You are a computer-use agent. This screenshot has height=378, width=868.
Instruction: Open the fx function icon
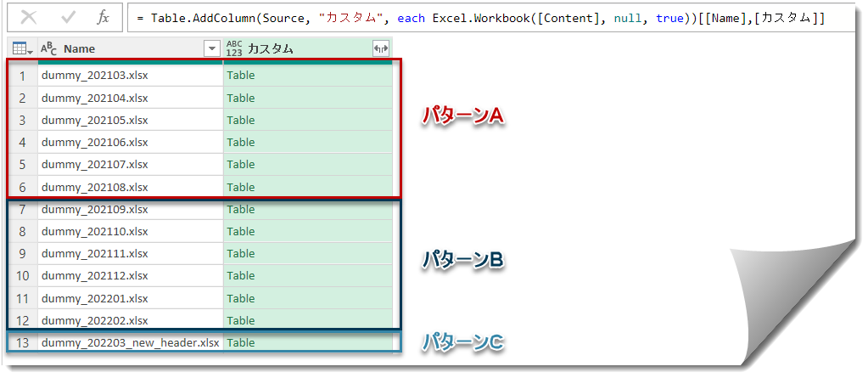point(103,18)
